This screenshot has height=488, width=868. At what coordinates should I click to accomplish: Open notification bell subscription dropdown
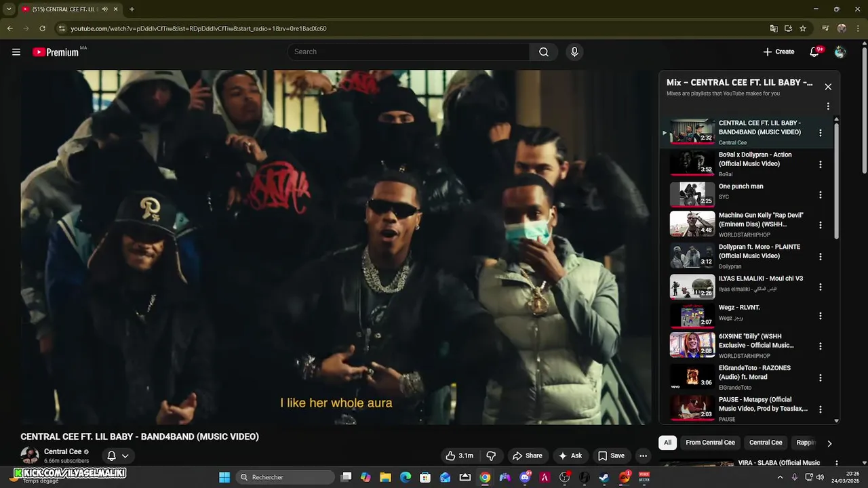(118, 456)
